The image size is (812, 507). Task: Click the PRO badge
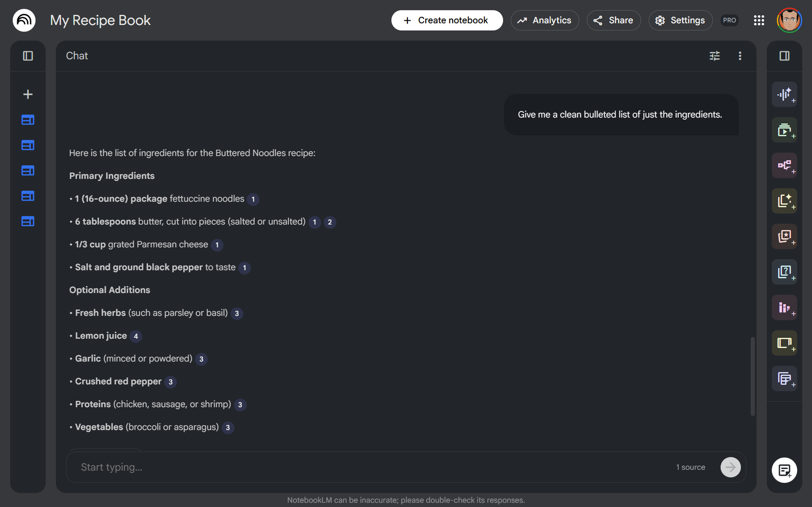729,20
